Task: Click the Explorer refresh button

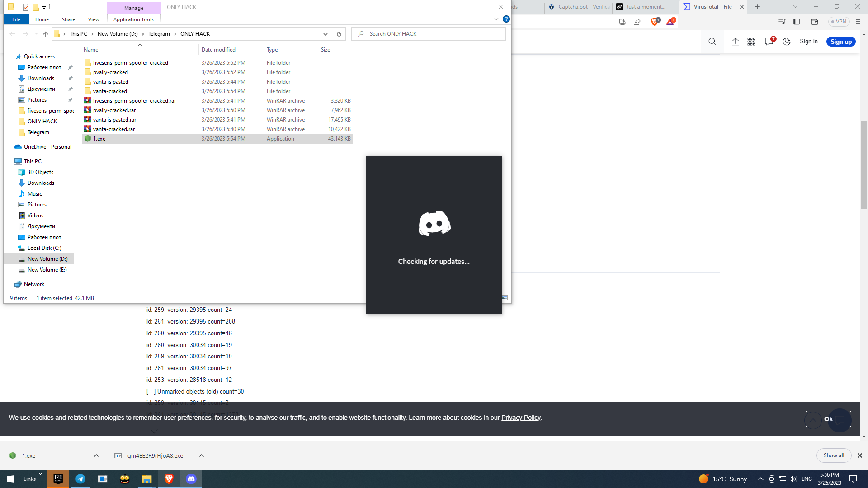Action: (x=339, y=34)
